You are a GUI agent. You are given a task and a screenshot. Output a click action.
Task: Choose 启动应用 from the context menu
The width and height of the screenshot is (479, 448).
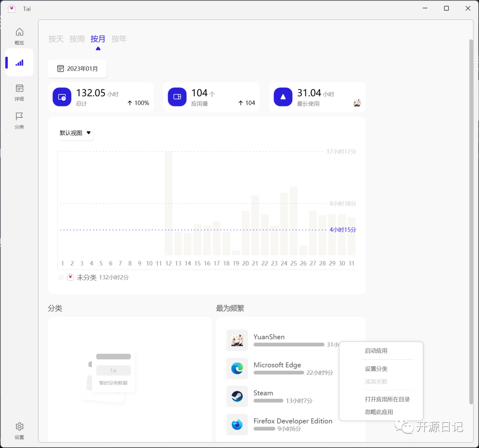point(376,350)
